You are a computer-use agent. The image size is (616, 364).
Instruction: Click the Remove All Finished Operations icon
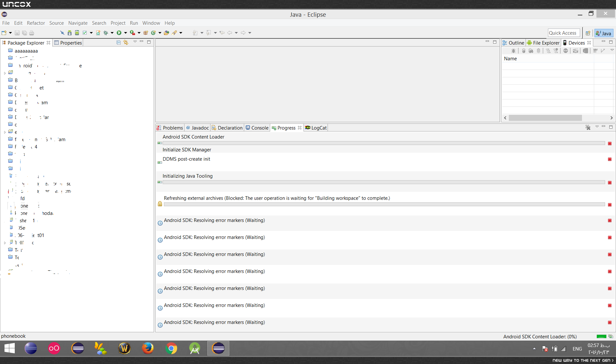(x=588, y=127)
